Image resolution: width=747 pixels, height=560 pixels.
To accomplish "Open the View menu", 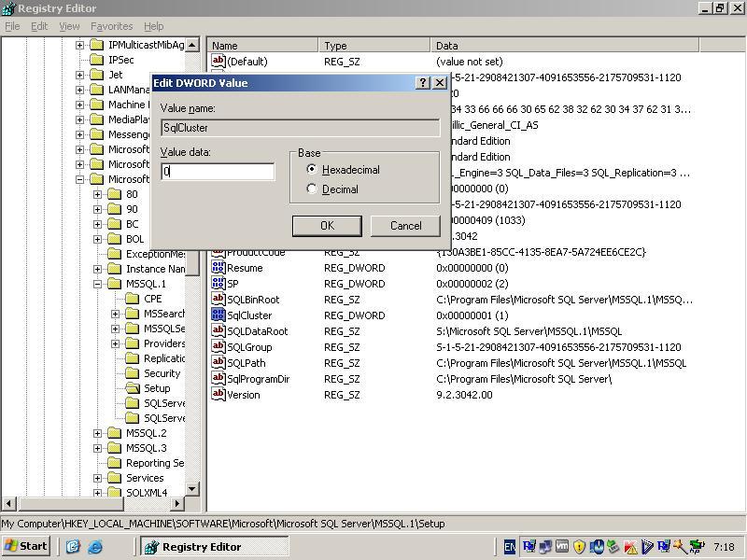I will point(69,26).
